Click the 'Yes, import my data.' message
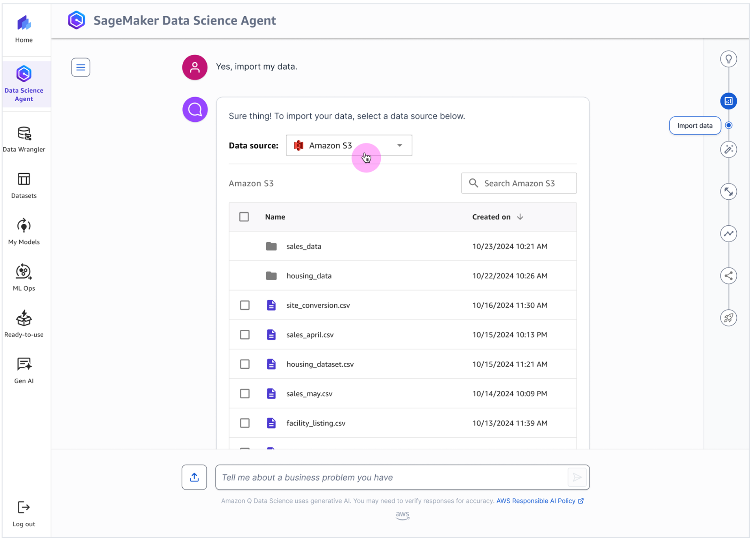756x544 pixels. pyautogui.click(x=256, y=67)
